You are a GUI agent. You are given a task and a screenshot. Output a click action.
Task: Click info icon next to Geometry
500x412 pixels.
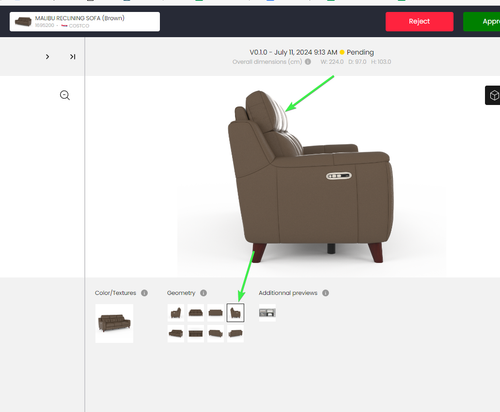203,293
